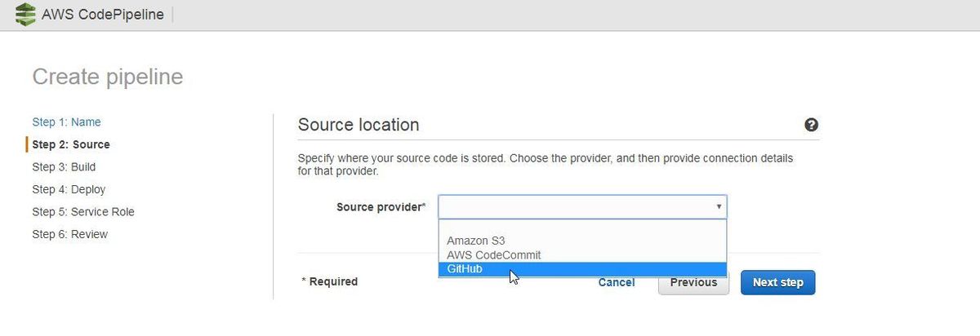Click the Create pipeline page title
The width and height of the screenshot is (980, 336).
click(x=108, y=77)
